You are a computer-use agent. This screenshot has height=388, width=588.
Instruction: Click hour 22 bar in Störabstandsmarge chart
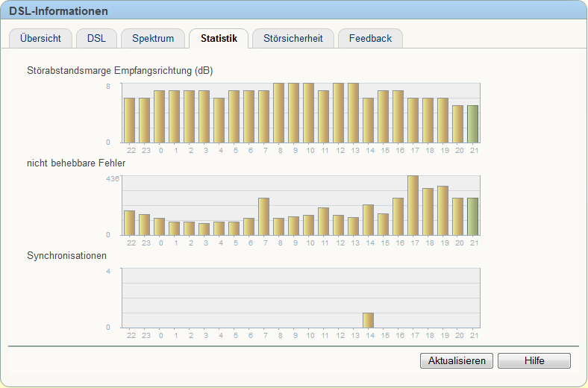coord(129,119)
